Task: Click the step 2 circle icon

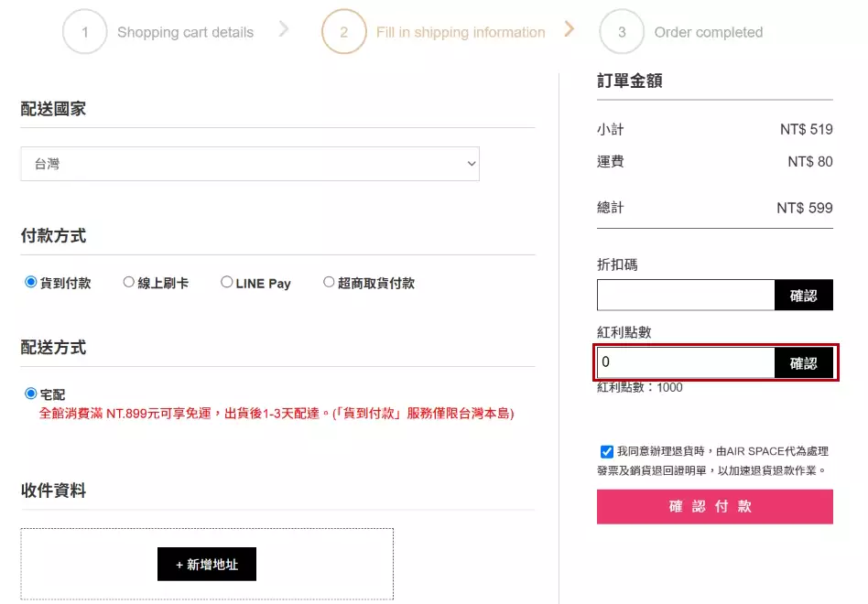Action: (343, 32)
